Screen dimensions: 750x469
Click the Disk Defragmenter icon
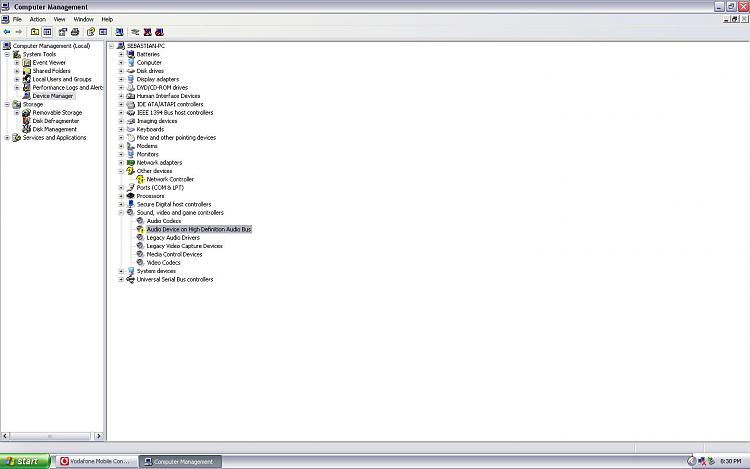(27, 121)
